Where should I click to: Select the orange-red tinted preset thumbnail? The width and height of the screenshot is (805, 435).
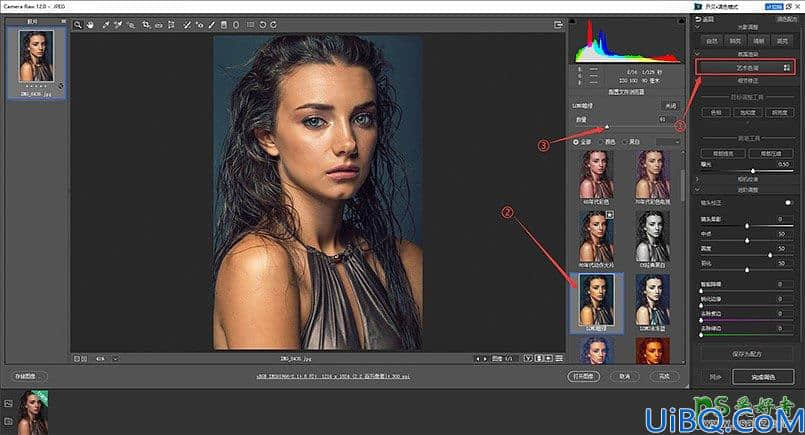point(652,350)
